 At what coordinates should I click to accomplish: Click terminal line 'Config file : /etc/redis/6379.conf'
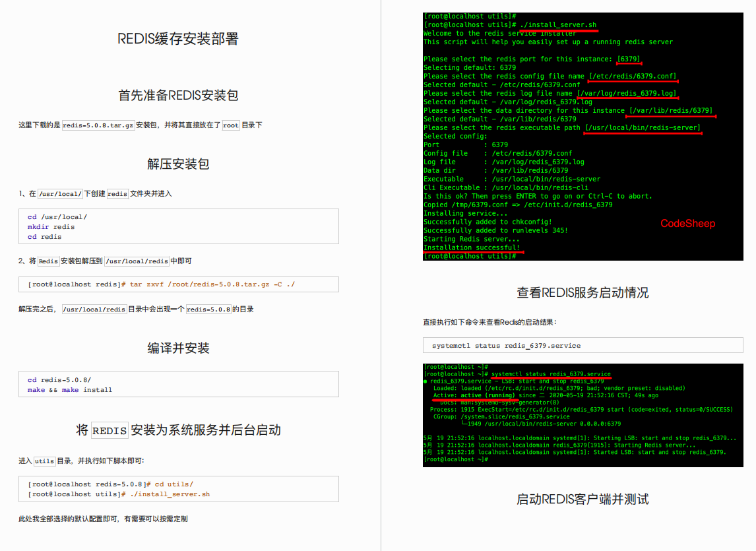coord(497,154)
